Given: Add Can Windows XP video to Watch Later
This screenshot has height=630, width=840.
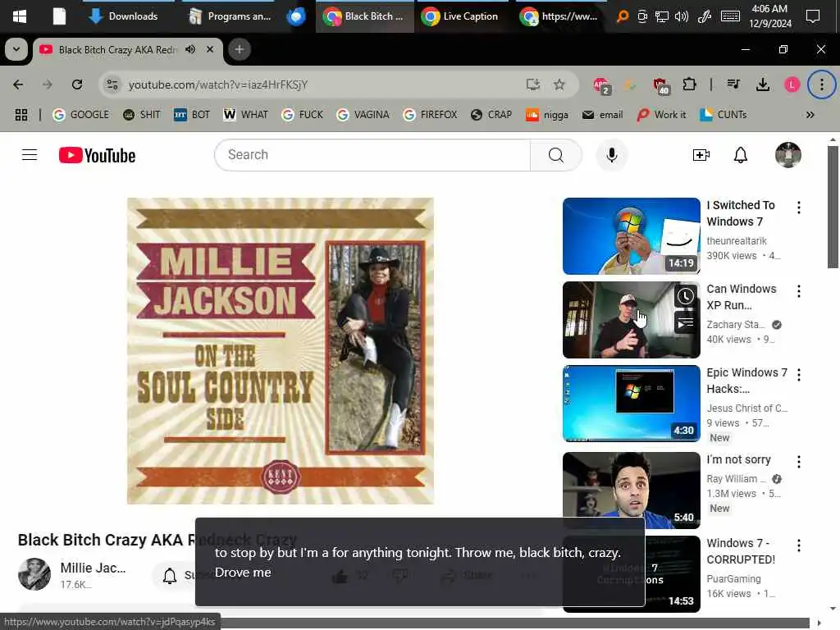Looking at the screenshot, I should pyautogui.click(x=685, y=296).
